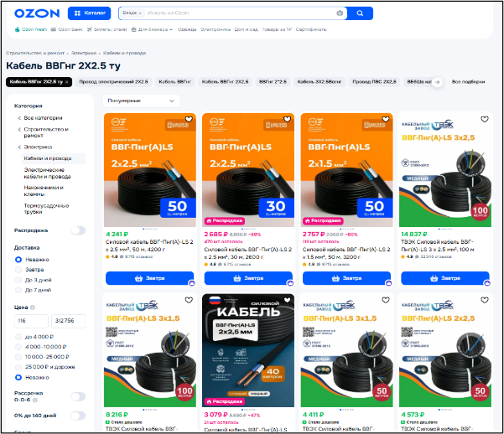Select Провод электрический 2X2.5 chip
504x434 pixels.
click(113, 82)
